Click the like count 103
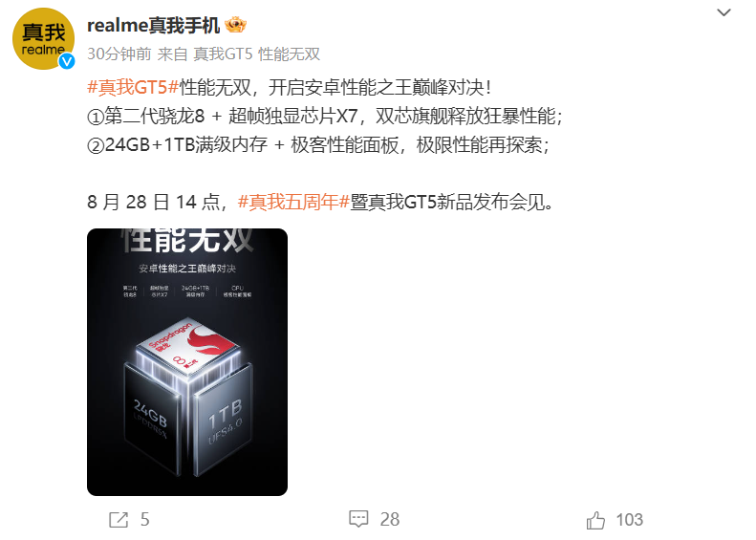Viewport: 756px width, 540px height. (x=630, y=520)
